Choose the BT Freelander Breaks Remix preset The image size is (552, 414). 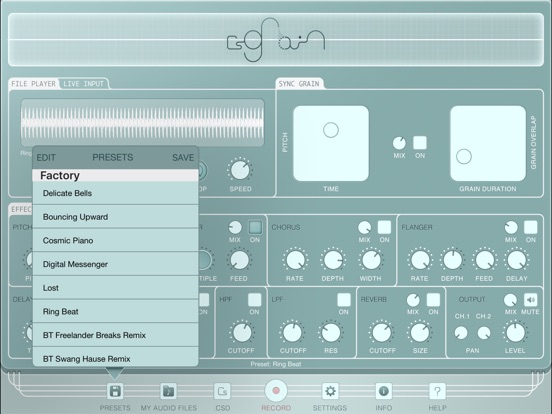click(x=115, y=335)
